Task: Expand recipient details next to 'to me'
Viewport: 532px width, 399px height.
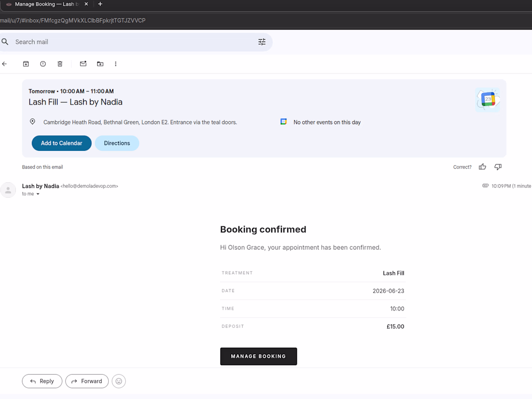Action: point(38,194)
